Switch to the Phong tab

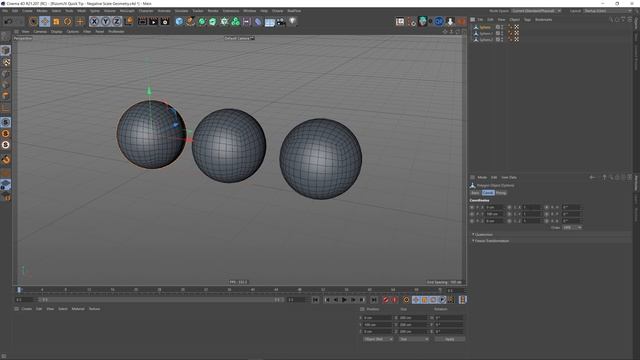pos(501,193)
